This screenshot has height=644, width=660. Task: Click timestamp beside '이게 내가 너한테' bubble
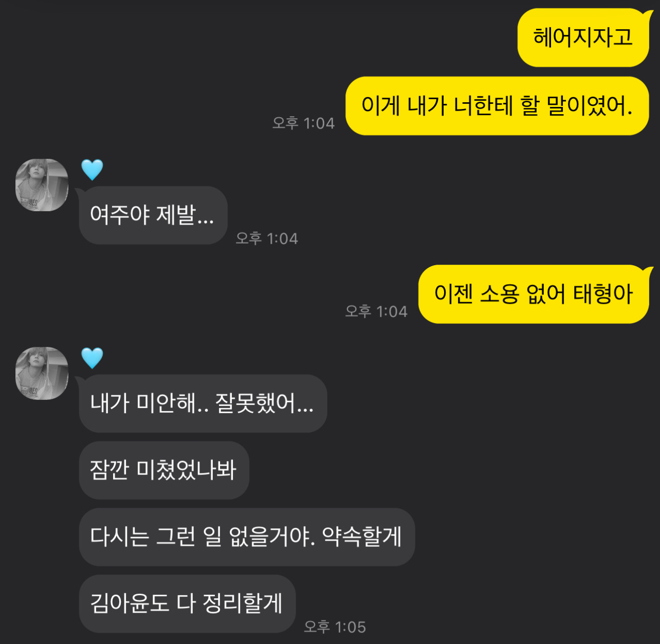pos(303,123)
